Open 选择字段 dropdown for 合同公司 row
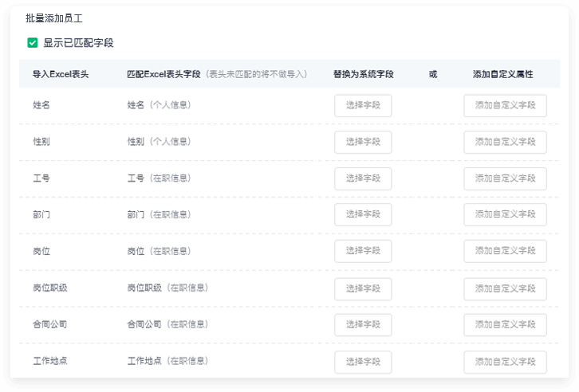The height and width of the screenshot is (392, 579). click(x=363, y=324)
